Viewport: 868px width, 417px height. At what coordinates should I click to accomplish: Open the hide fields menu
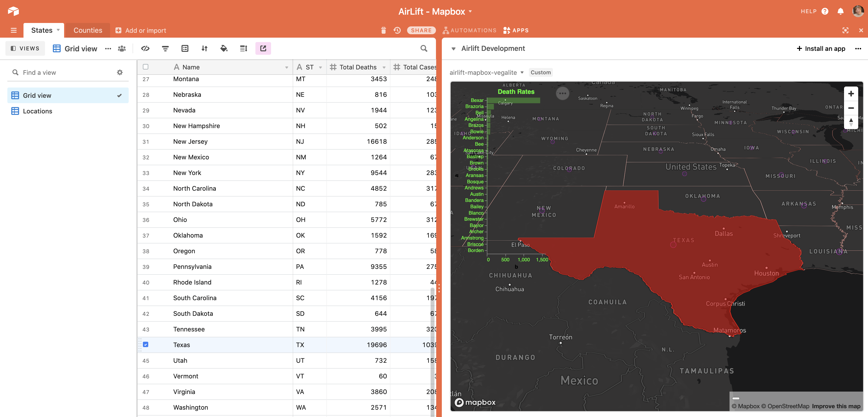click(x=145, y=48)
